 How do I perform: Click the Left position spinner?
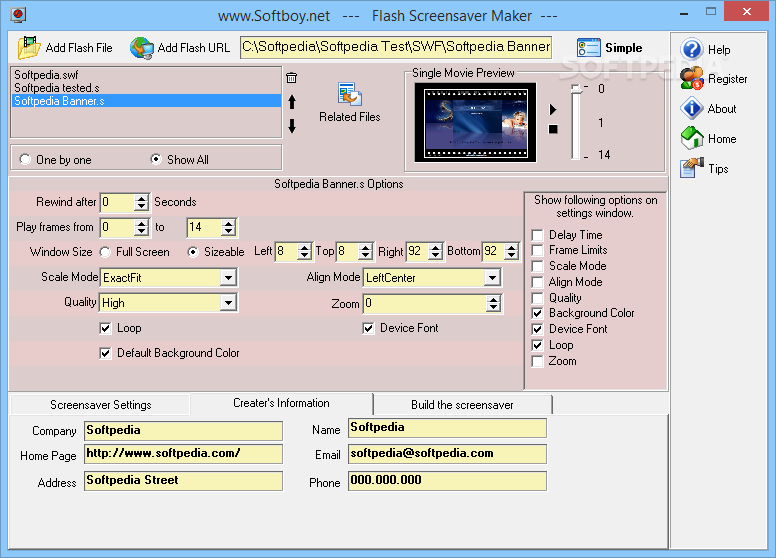point(305,251)
